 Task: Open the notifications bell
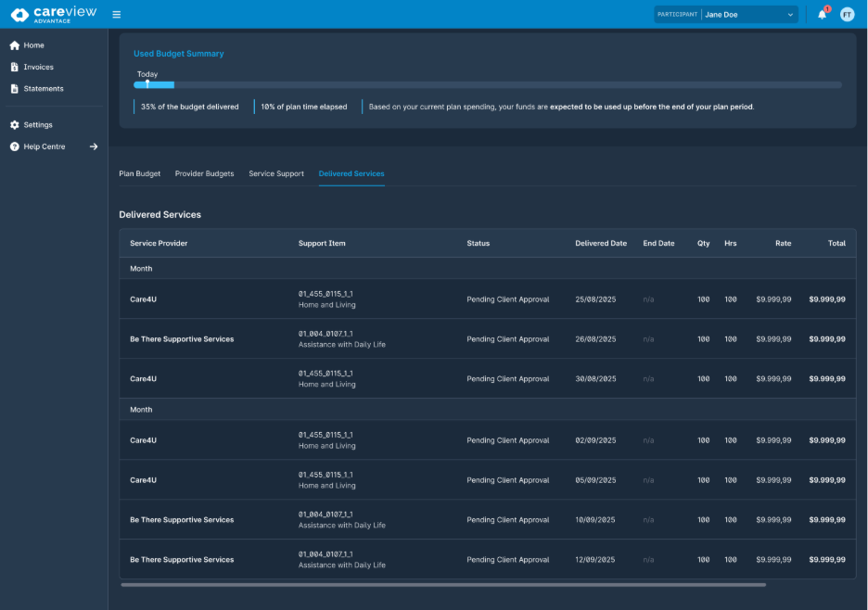[x=822, y=15]
